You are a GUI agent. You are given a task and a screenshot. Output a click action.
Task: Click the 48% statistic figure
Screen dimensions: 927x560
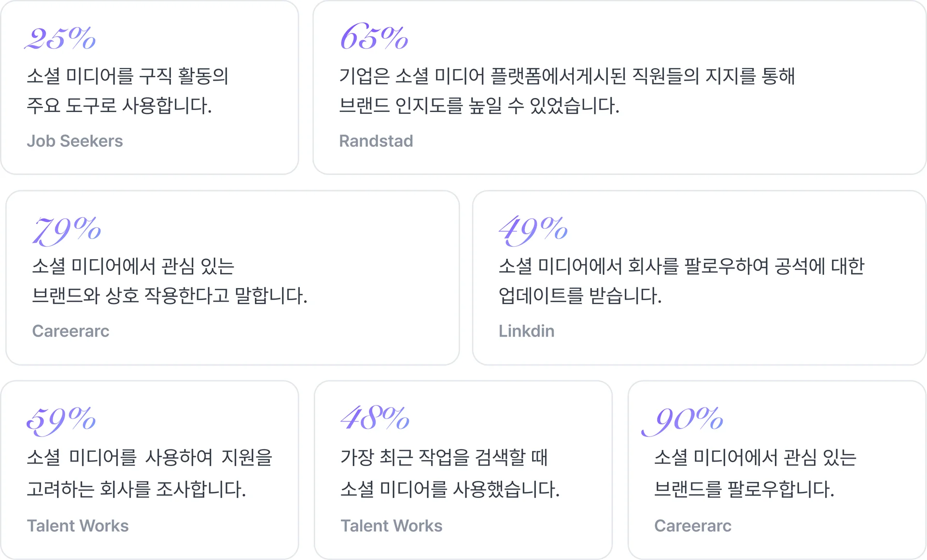375,419
